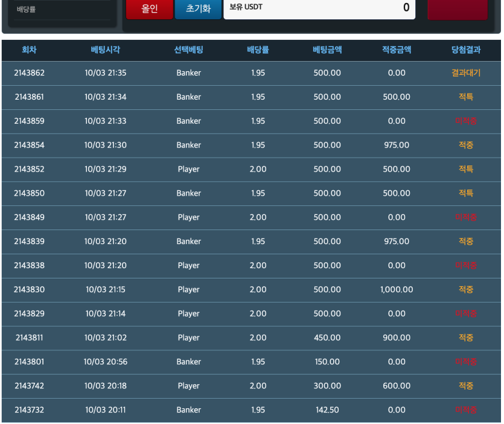Click round number 2143838

(29, 266)
